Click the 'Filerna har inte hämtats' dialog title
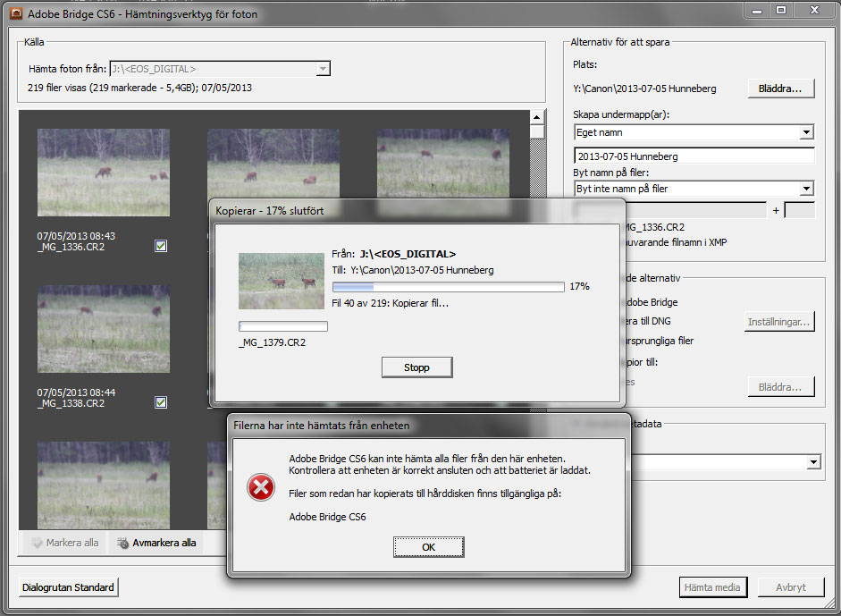Screen dimensions: 841x616 (321, 426)
